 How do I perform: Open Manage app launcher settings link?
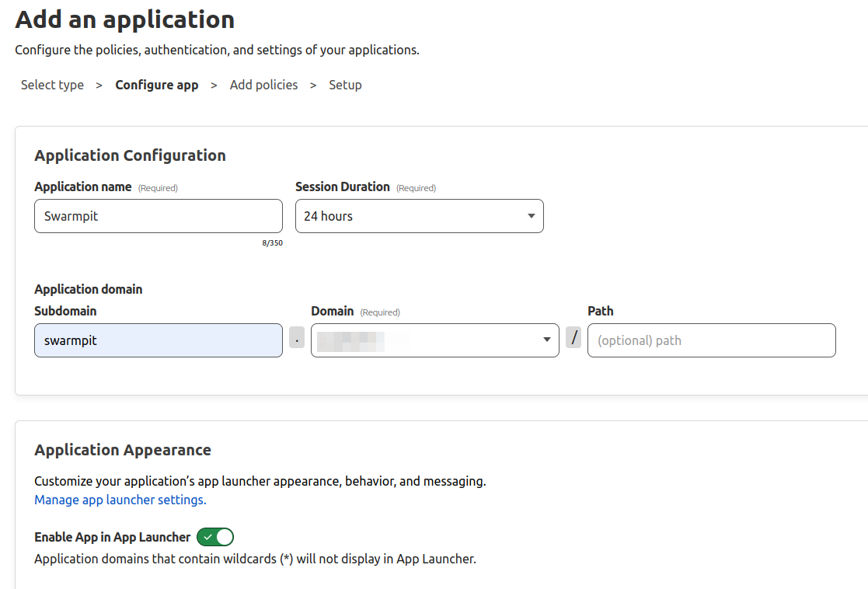120,500
